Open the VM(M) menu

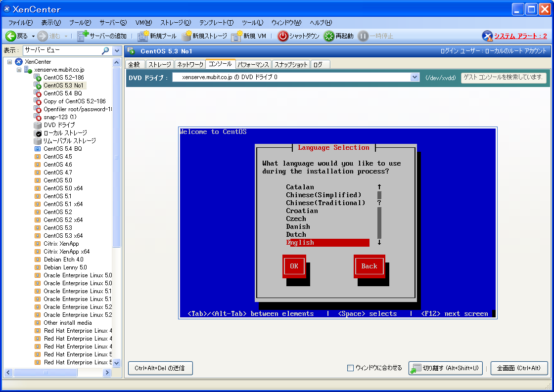tap(143, 23)
